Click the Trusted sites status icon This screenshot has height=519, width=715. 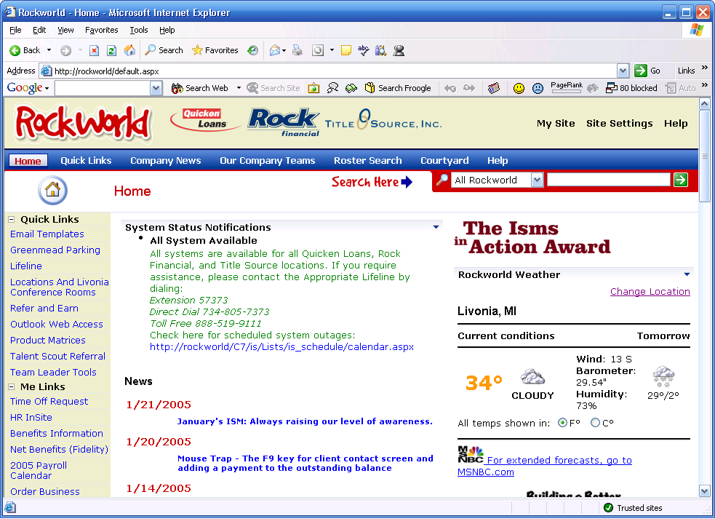click(608, 508)
